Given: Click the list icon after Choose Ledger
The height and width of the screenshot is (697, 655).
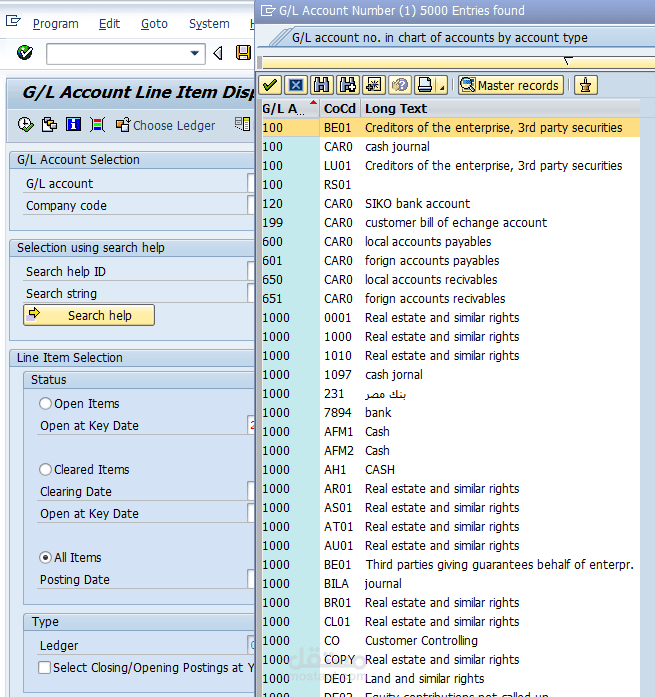Looking at the screenshot, I should [242, 124].
